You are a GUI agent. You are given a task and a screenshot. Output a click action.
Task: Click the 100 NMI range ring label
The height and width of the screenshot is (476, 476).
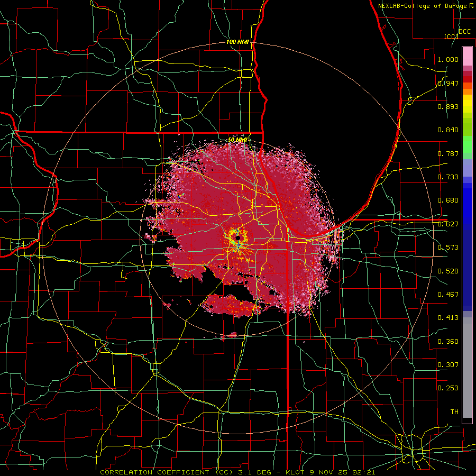(237, 42)
